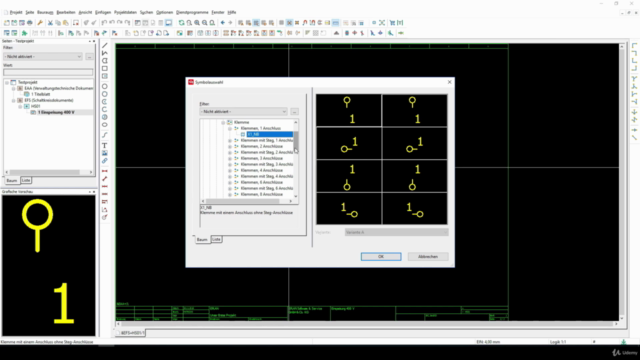640x360 pixels.
Task: Select the Circle drawing tool
Action: (x=105, y=87)
